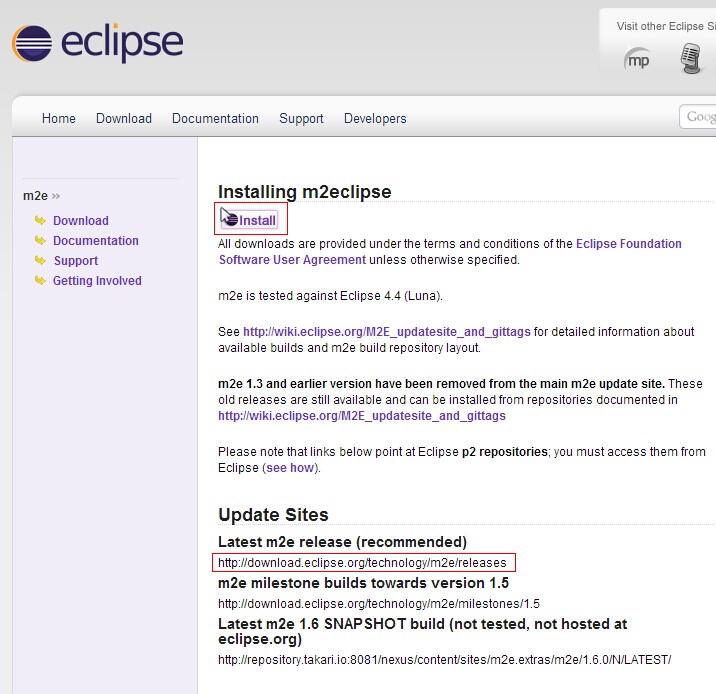The image size is (716, 694).
Task: Click the 'Installing m2eclipse' heading
Action: (x=305, y=191)
